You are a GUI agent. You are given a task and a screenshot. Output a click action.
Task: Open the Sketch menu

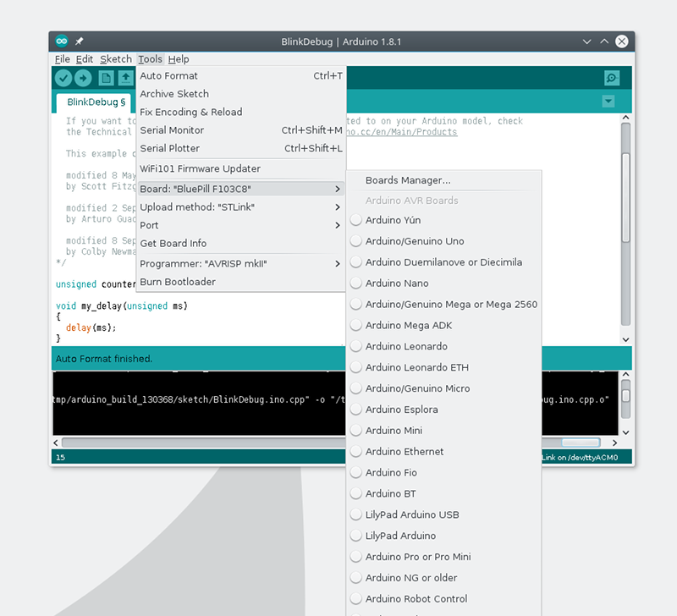116,59
